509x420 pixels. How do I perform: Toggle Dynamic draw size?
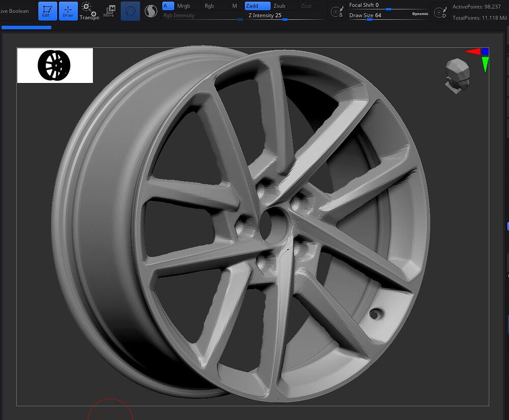pos(420,14)
